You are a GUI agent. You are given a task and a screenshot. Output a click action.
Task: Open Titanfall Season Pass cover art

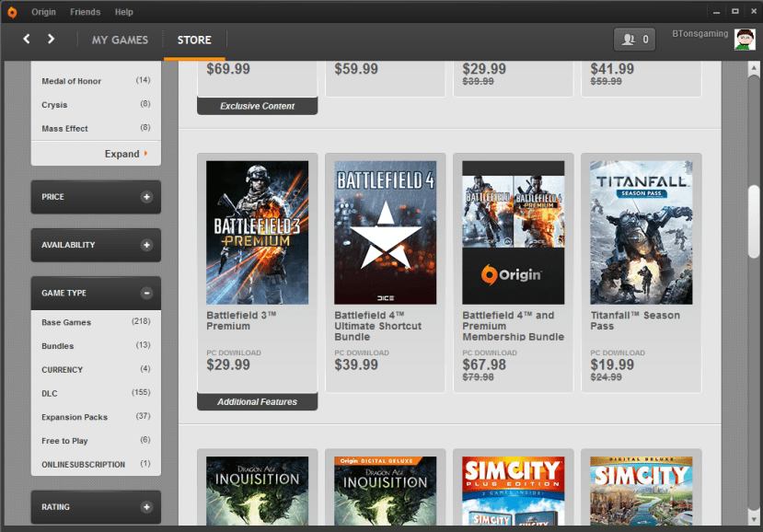tap(641, 233)
